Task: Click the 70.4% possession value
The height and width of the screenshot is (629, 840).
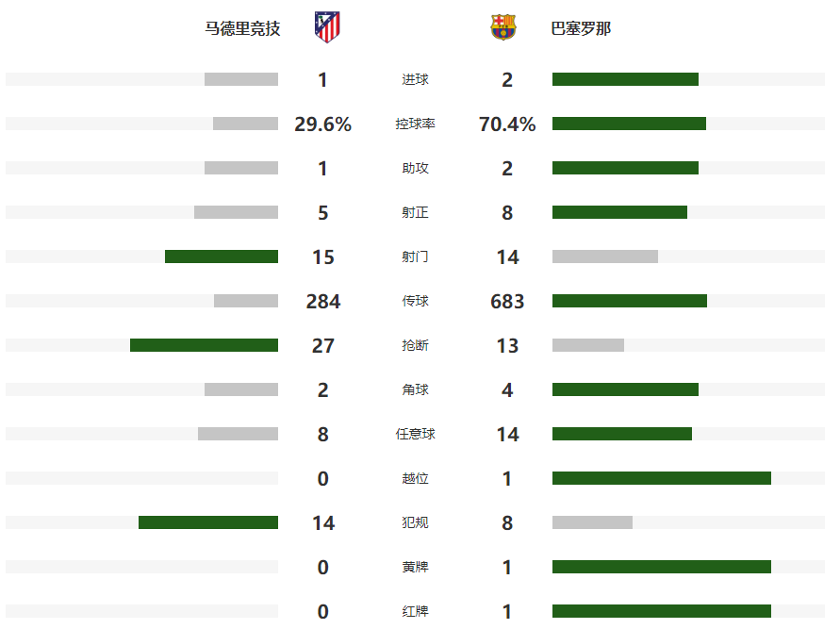Action: pos(507,124)
